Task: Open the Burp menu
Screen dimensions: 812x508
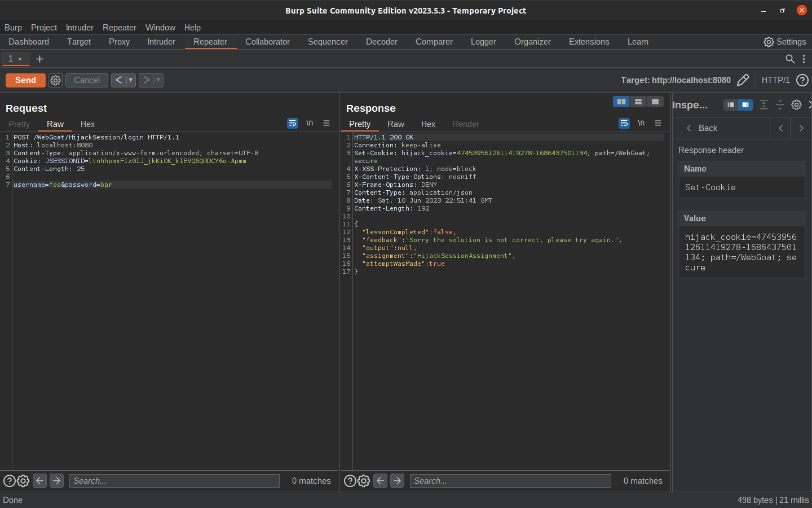Action: [x=13, y=28]
